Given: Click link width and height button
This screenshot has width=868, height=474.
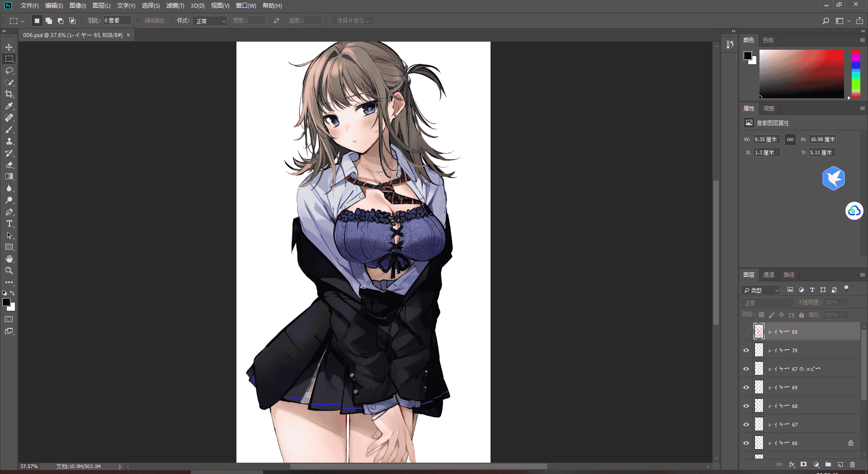Looking at the screenshot, I should point(790,139).
